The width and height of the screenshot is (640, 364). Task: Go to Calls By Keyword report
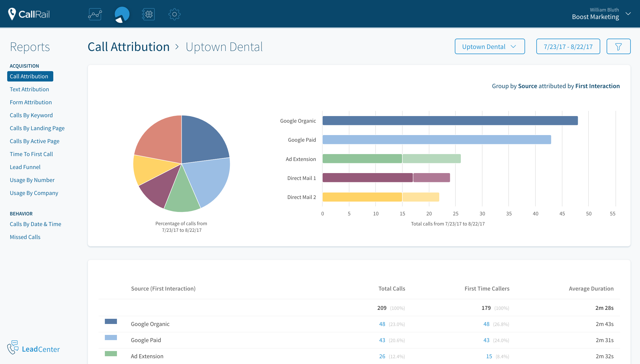pos(31,115)
